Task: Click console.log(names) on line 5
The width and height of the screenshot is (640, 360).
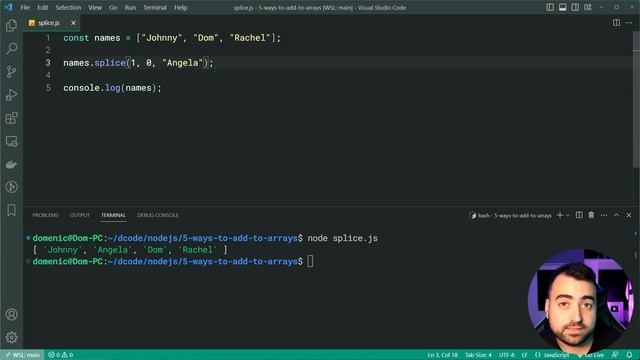Action: [112, 88]
